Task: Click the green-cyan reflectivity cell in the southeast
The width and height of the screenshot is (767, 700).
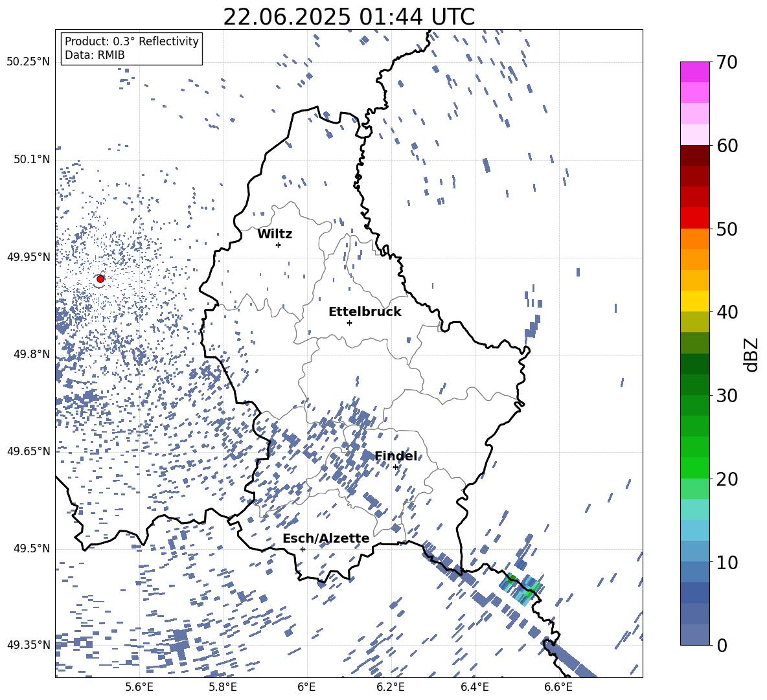Action: pyautogui.click(x=521, y=588)
